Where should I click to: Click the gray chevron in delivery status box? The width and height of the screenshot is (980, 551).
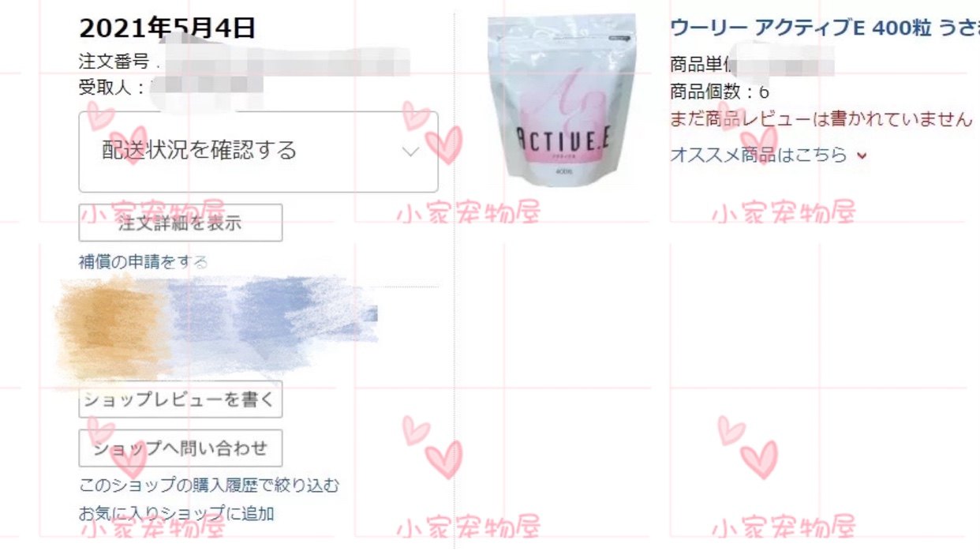(410, 152)
